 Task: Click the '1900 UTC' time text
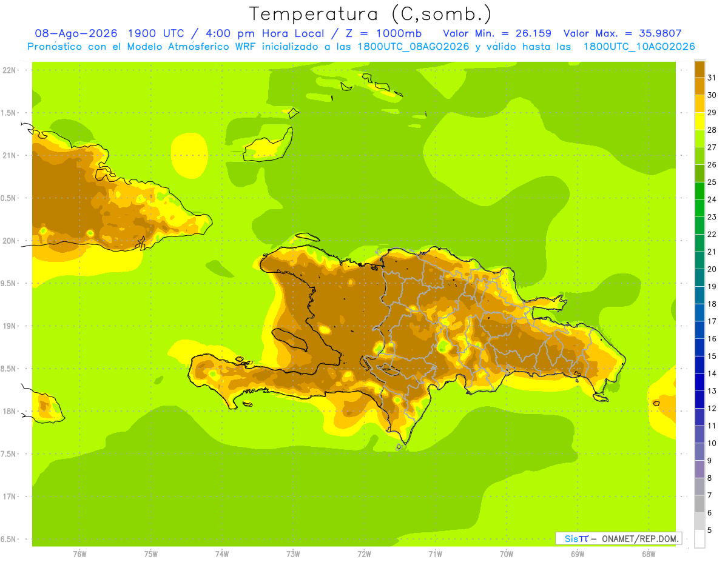[x=157, y=33]
